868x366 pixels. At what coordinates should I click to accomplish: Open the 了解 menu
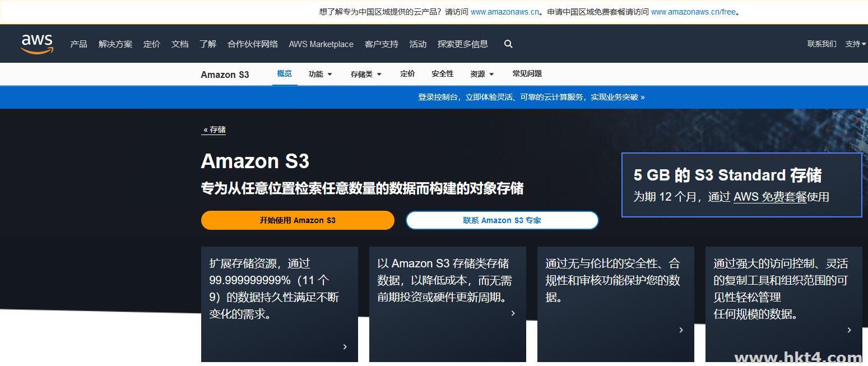click(x=208, y=44)
